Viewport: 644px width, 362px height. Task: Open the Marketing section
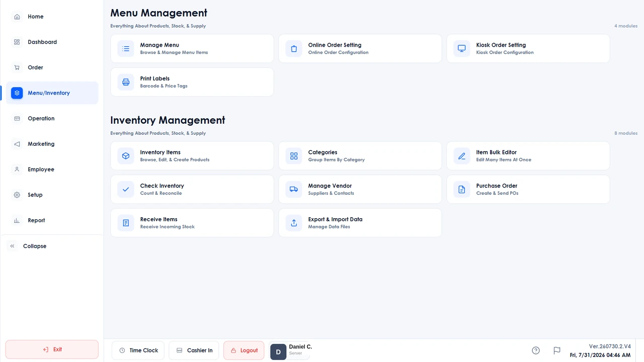pos(52,144)
